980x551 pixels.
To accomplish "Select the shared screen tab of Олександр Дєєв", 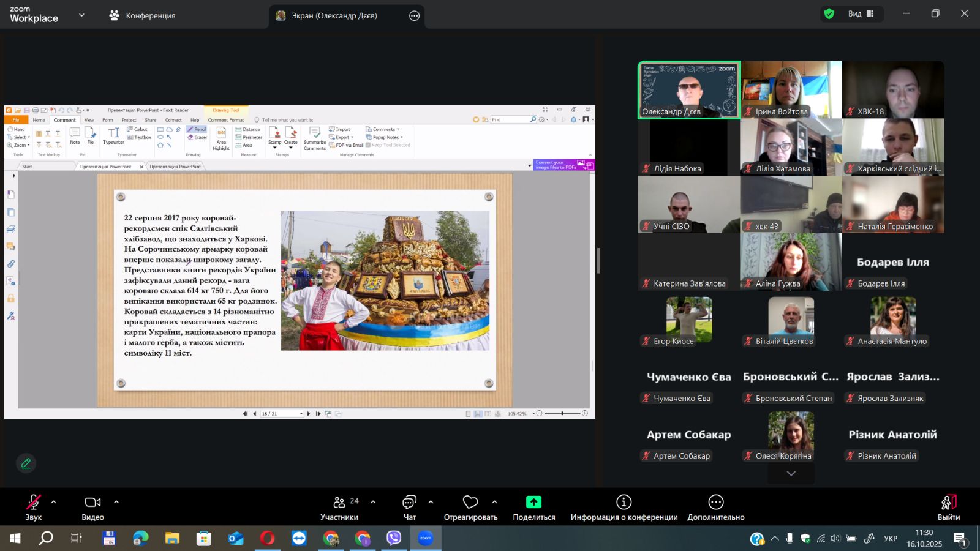I will click(x=334, y=16).
